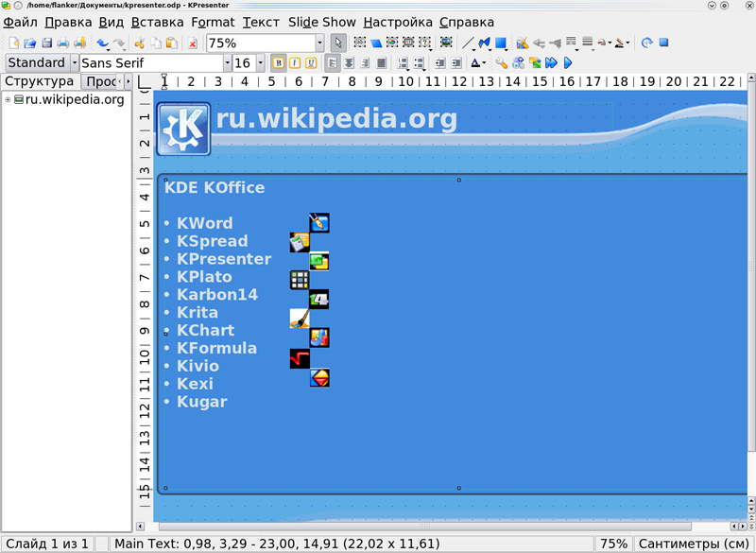The image size is (756, 553).
Task: Click the scissors Cut icon
Action: pyautogui.click(x=139, y=43)
